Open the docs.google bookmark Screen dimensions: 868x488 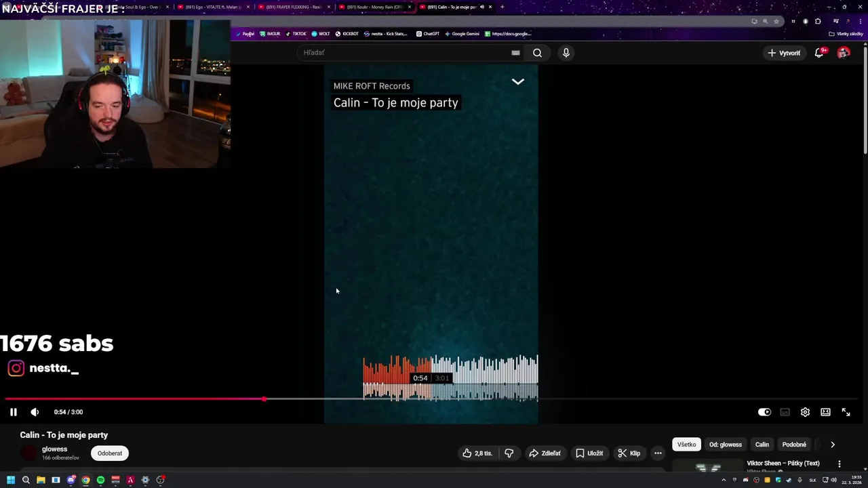[x=508, y=34]
